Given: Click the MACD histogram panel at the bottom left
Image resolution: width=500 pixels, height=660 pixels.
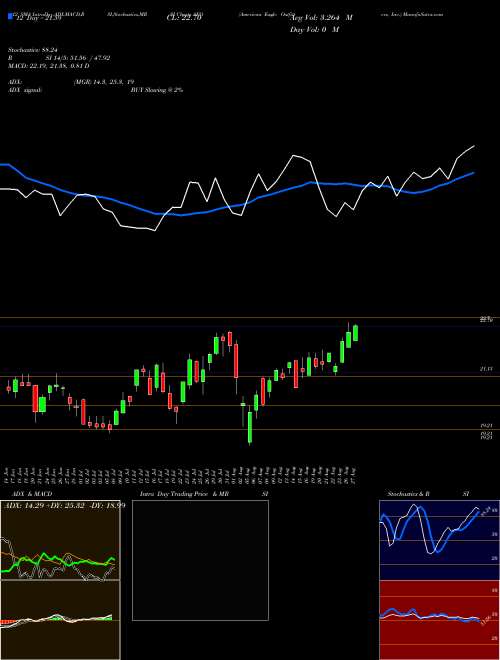Looking at the screenshot, I should point(60,620).
